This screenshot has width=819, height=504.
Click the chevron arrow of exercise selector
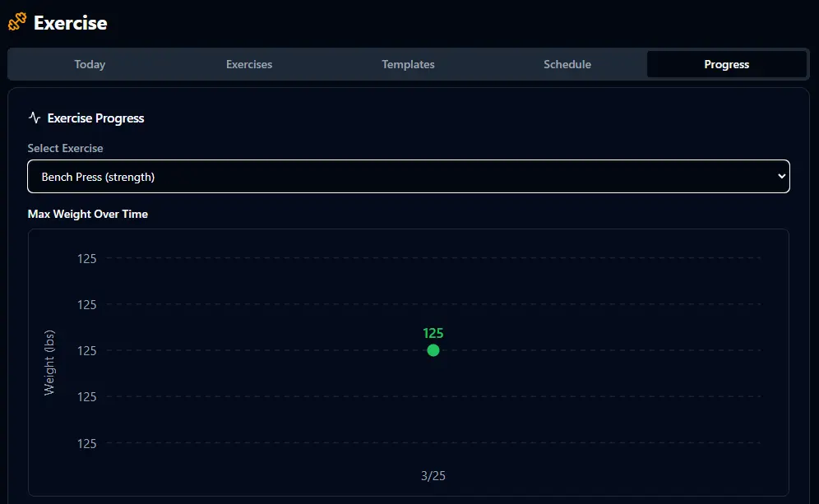point(780,177)
